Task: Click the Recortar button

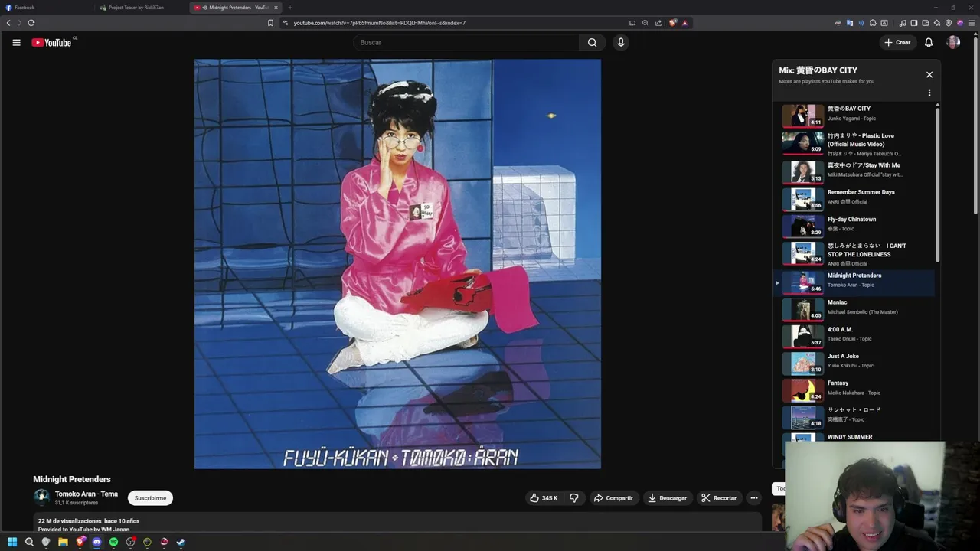Action: point(720,498)
